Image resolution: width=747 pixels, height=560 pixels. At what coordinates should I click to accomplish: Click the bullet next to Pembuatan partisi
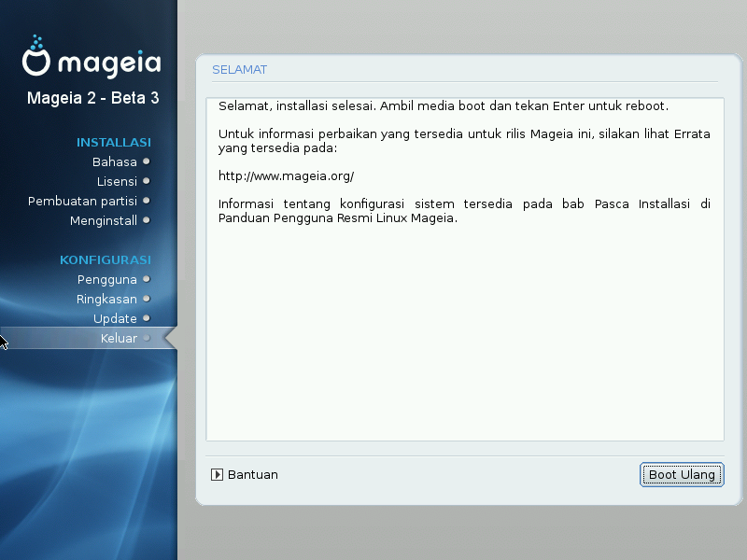click(147, 201)
